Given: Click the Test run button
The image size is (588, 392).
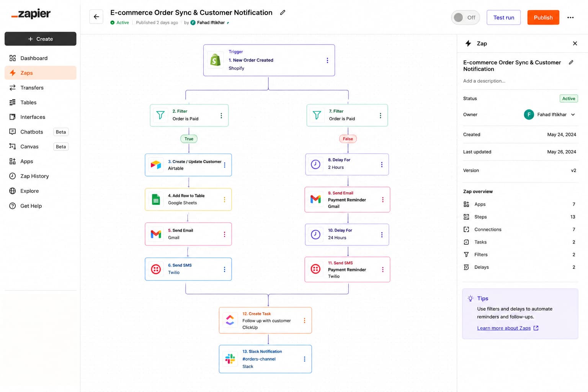Looking at the screenshot, I should click(x=503, y=18).
